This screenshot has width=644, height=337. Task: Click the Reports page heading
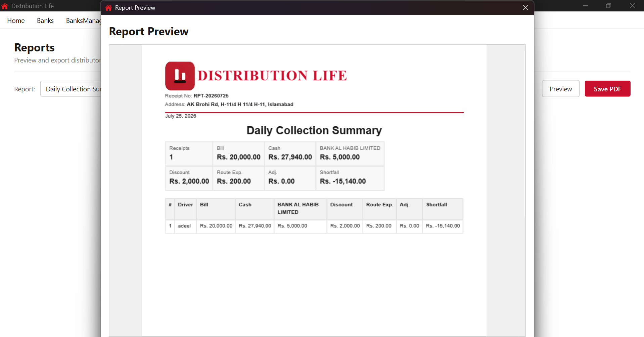point(34,48)
